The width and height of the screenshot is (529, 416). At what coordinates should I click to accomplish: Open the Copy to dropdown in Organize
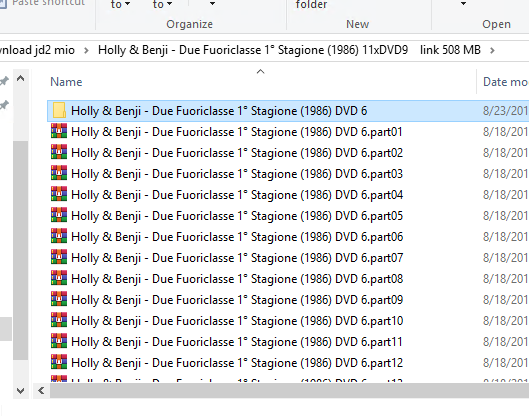click(162, 4)
